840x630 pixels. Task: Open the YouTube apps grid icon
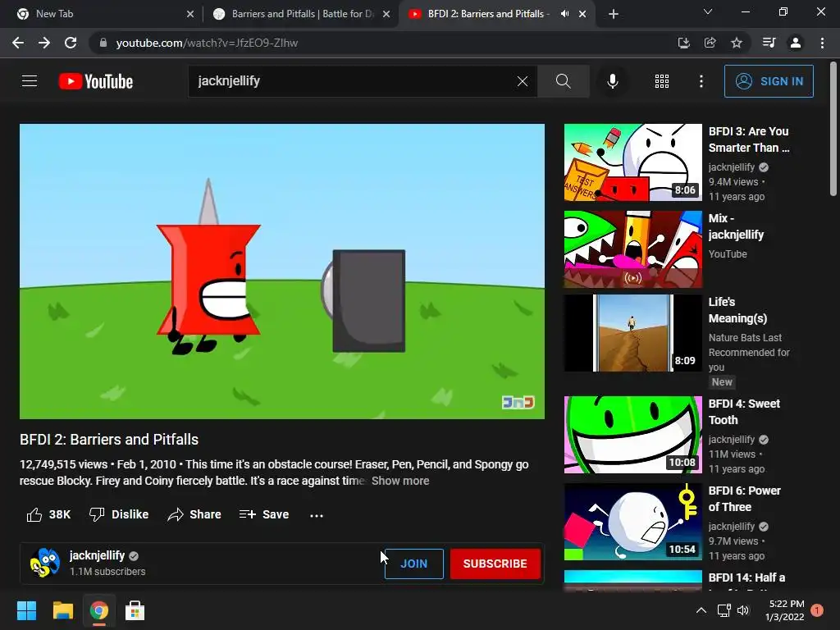coord(662,81)
